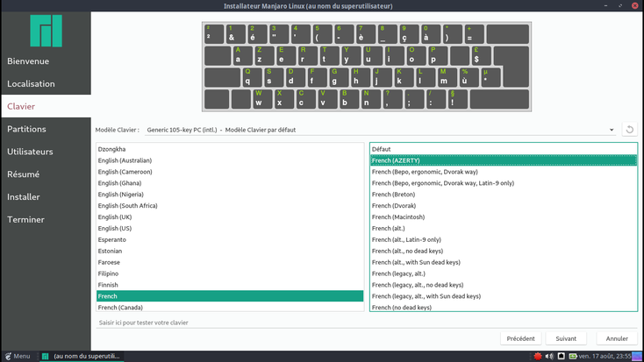The width and height of the screenshot is (644, 362).
Task: Select Estonian layout
Action: pos(230,251)
